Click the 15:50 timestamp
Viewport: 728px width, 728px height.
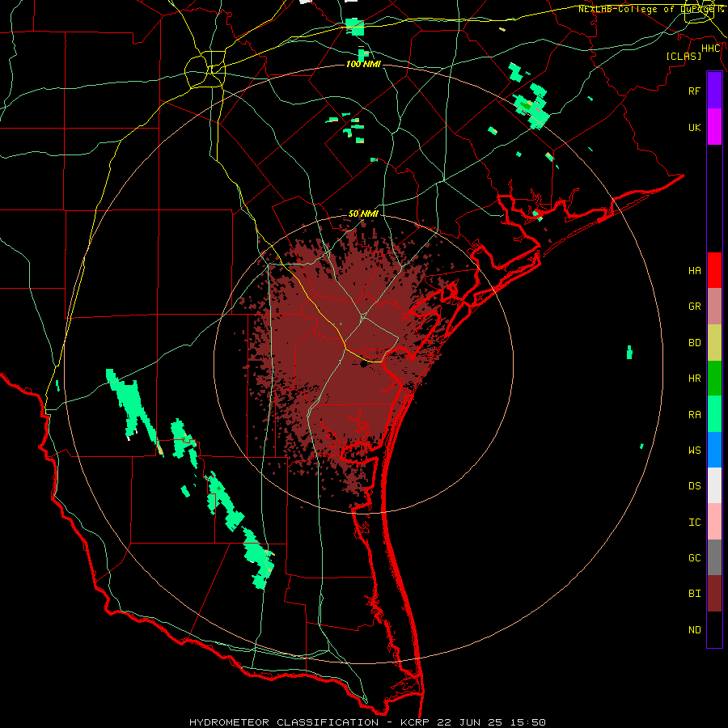click(529, 722)
